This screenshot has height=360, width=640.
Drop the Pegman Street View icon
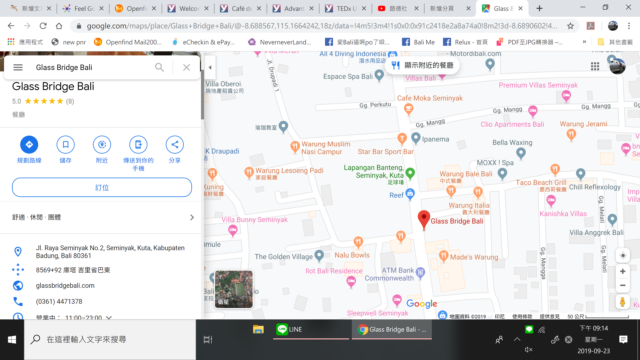pos(622,302)
